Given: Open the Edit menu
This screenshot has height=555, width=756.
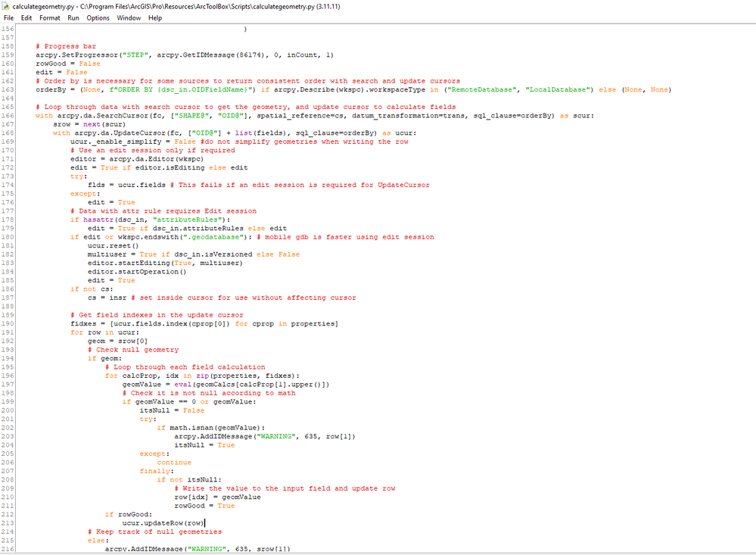Looking at the screenshot, I should click(26, 18).
